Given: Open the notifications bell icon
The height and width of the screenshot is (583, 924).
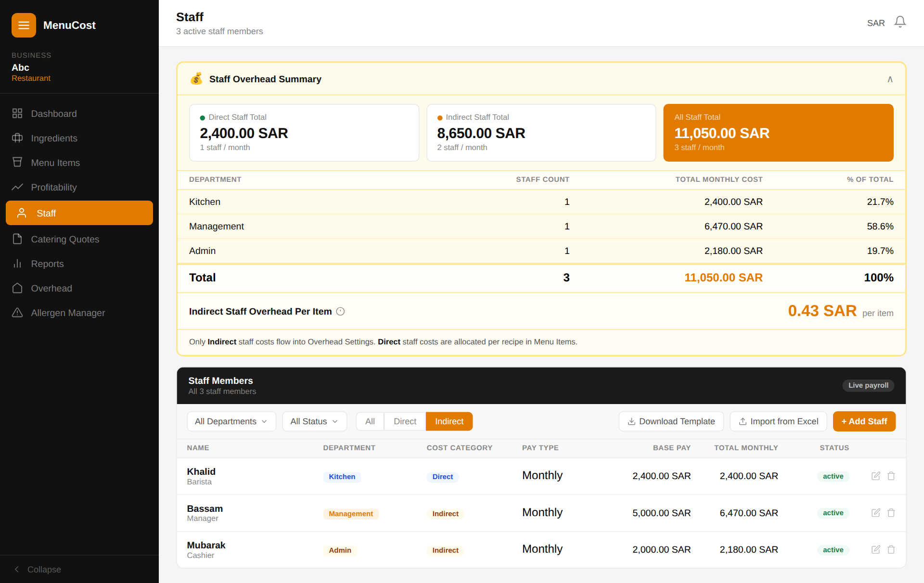Looking at the screenshot, I should (900, 22).
